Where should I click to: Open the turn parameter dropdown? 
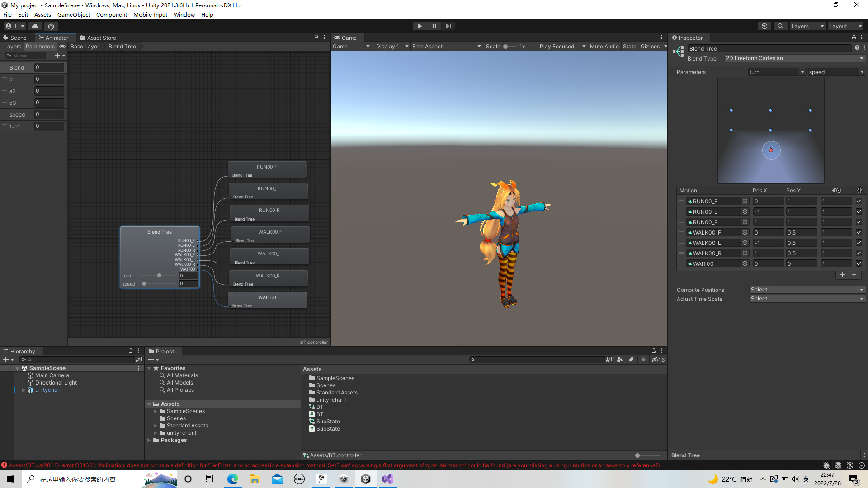777,72
